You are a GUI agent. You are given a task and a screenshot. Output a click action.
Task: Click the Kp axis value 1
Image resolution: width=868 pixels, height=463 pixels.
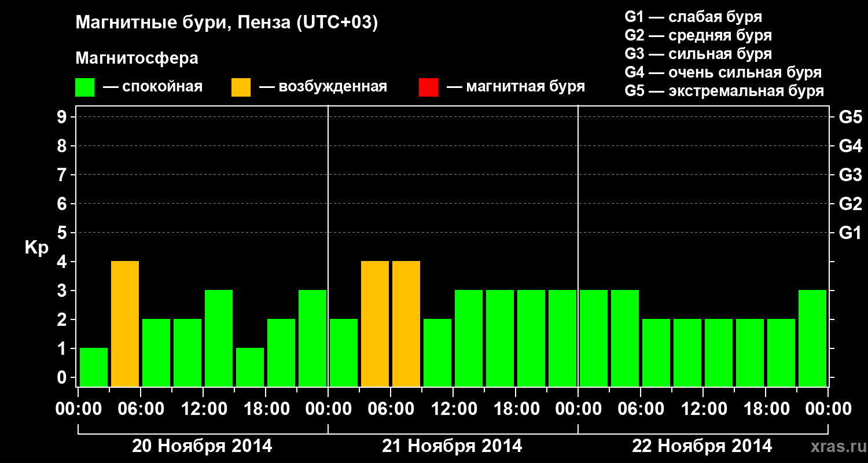(63, 348)
